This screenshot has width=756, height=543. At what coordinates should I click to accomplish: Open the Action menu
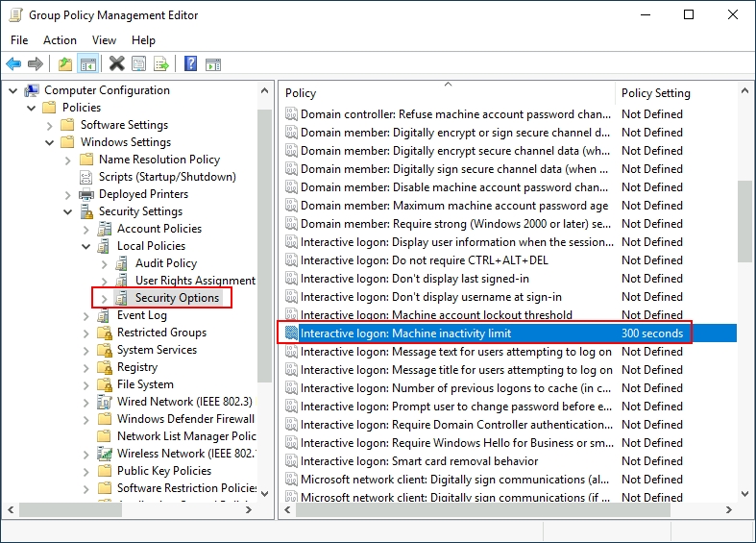click(x=60, y=40)
